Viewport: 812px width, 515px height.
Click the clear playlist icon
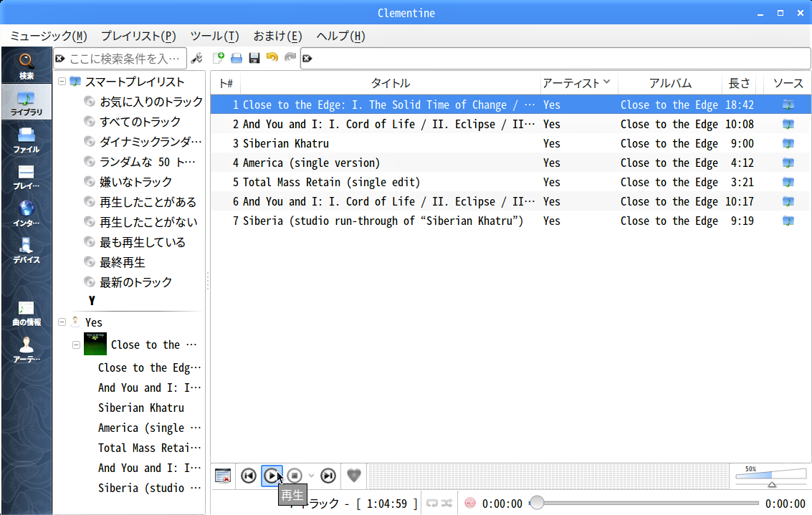click(223, 476)
